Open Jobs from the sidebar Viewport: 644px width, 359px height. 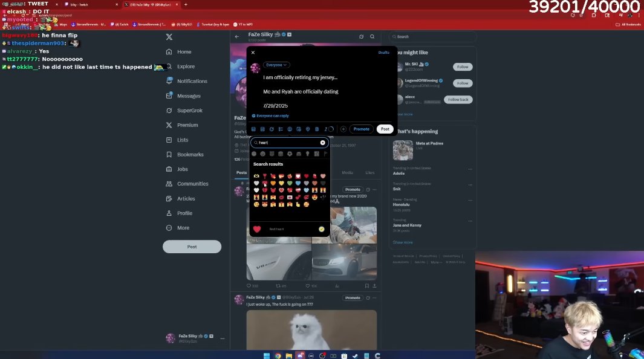177,169
